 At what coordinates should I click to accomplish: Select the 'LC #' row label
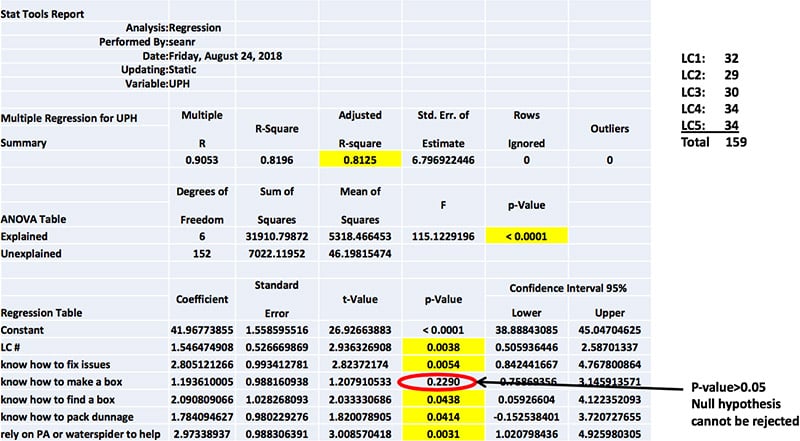coord(10,348)
